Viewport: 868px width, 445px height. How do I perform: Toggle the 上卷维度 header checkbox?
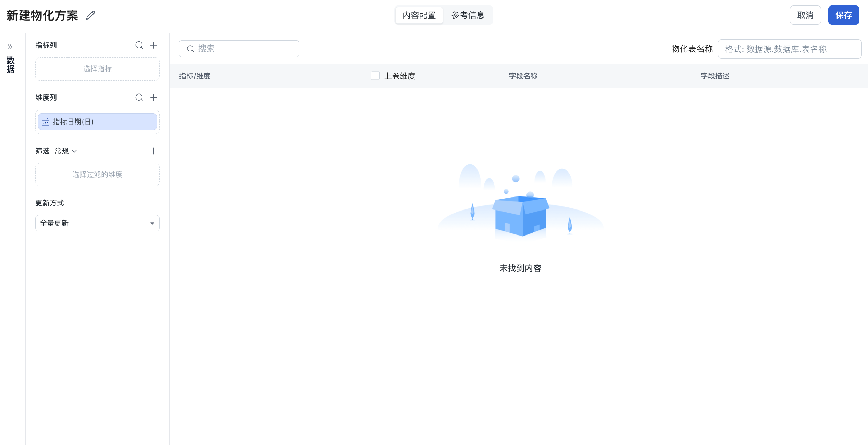point(375,76)
